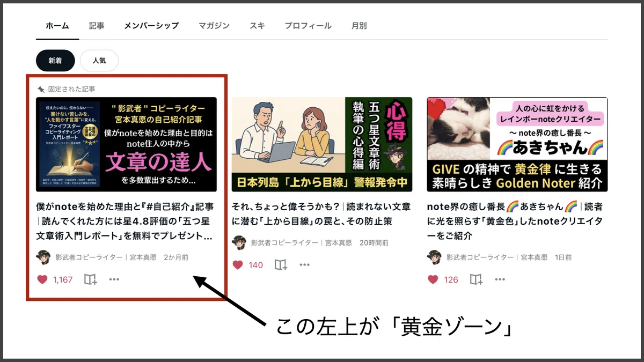Select the 新着 sort filter
Image resolution: width=644 pixels, height=362 pixels.
pos(55,61)
